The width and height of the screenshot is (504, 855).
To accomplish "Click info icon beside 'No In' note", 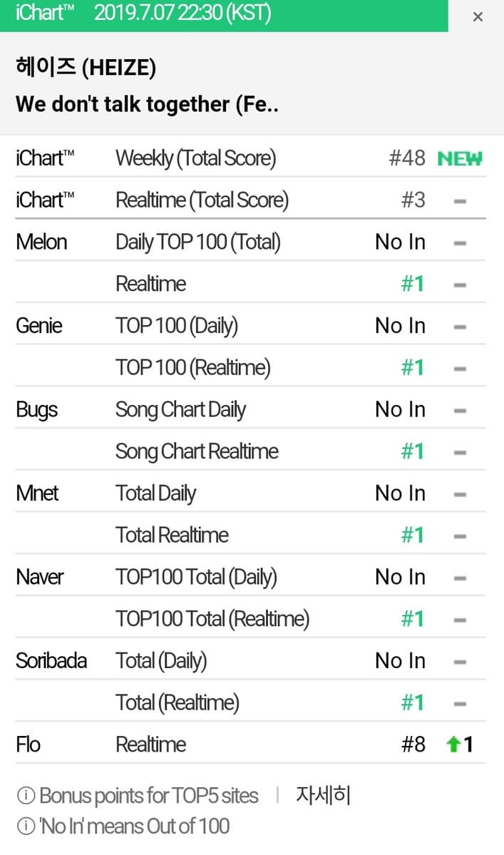I will pos(26,826).
